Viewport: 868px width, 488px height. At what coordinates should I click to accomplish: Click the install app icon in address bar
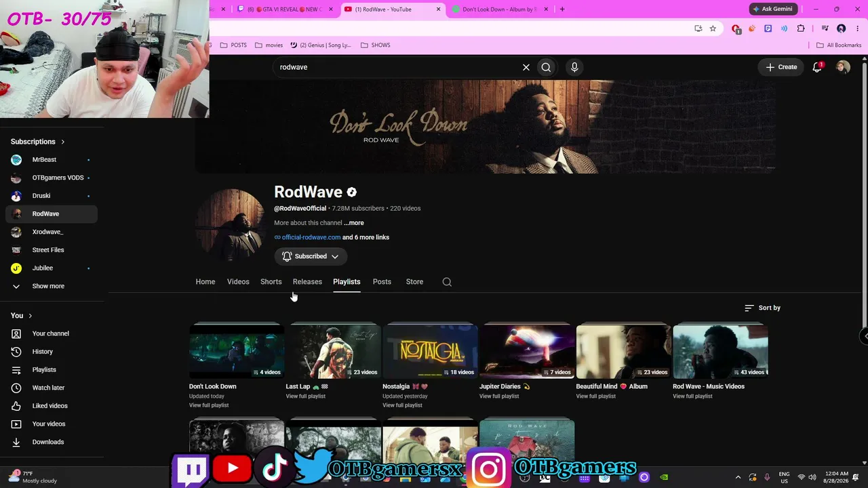(x=698, y=28)
